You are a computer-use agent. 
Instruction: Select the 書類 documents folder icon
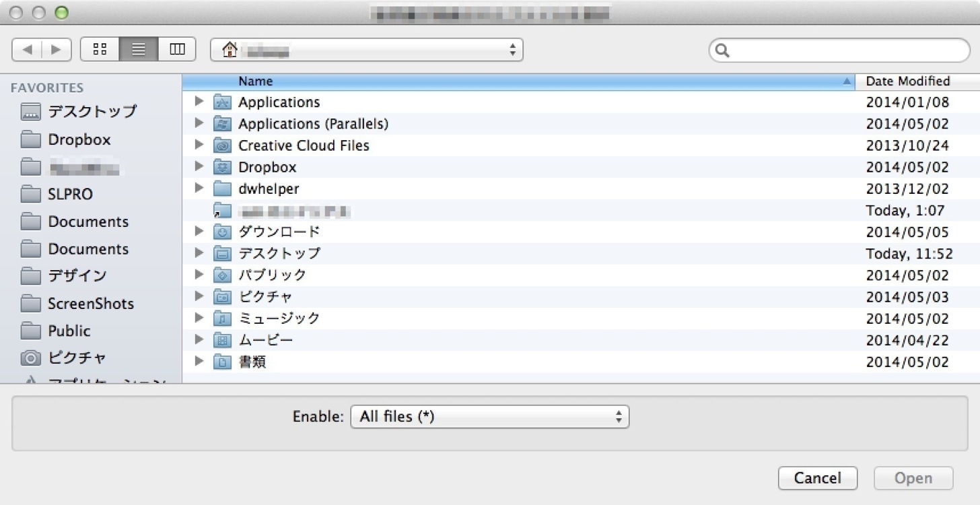coord(222,362)
